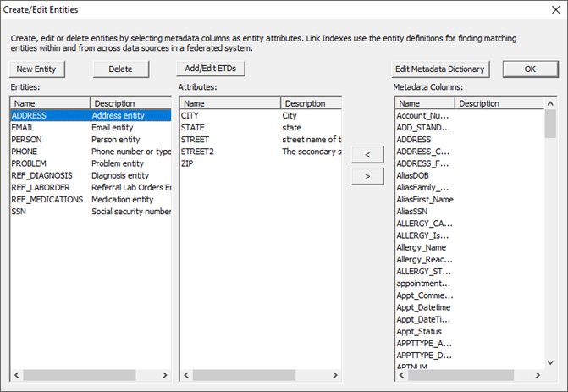Confirm with the OK button
The height and width of the screenshot is (392, 568).
click(530, 69)
